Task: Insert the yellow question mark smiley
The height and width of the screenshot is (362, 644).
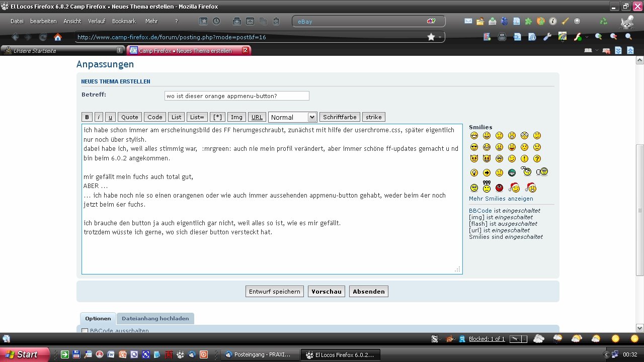Action: 537,159
